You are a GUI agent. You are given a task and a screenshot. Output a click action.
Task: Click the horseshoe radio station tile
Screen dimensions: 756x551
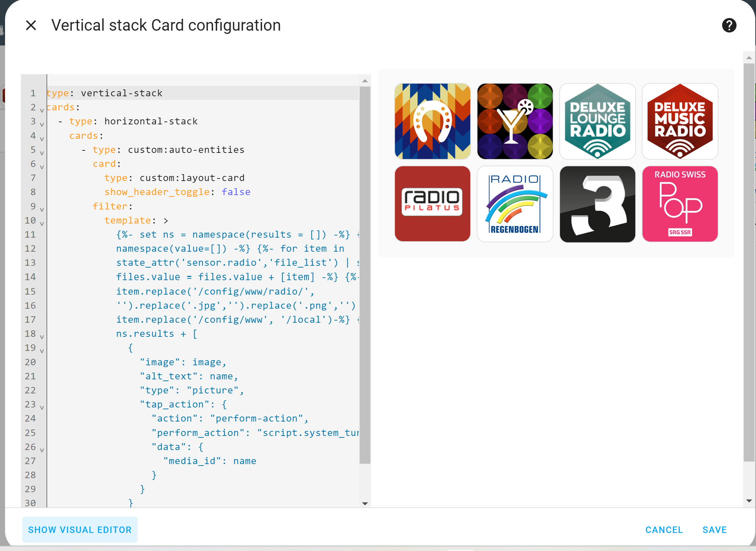[432, 122]
